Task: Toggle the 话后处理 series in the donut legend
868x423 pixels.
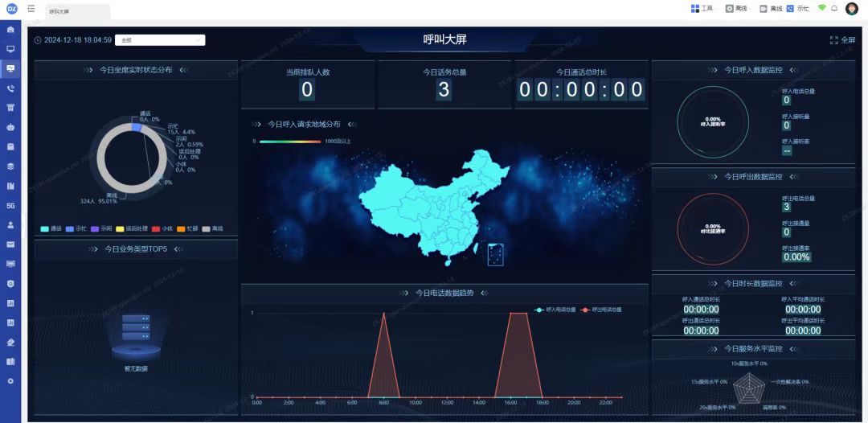Action: [132, 228]
